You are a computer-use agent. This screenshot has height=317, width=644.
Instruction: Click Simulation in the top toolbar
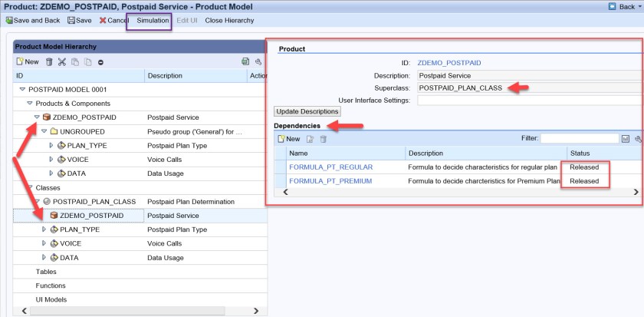tap(153, 20)
